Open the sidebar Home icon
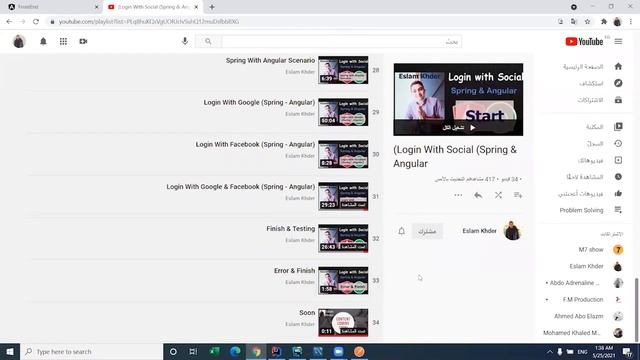Screen dimensions: 640x360 tap(618, 66)
